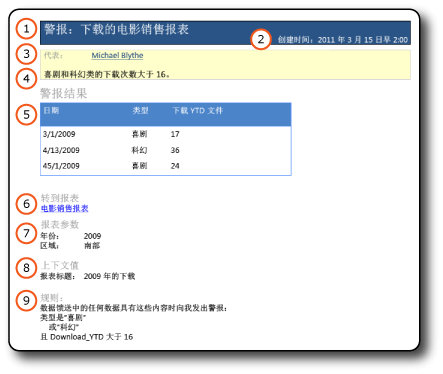Select the 喜剧 cell in the 3/1/2009 row
This screenshot has height=374, width=443.
[x=139, y=134]
